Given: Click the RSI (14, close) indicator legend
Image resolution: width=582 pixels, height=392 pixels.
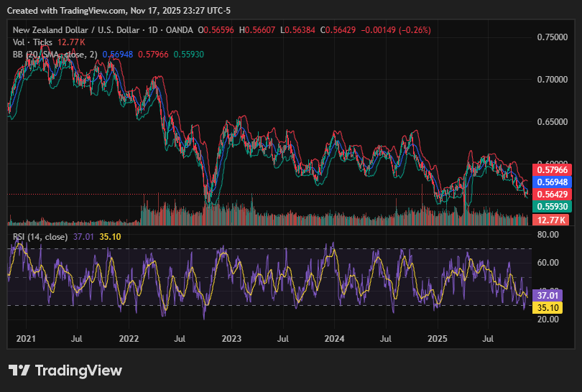Looking at the screenshot, I should click(41, 236).
